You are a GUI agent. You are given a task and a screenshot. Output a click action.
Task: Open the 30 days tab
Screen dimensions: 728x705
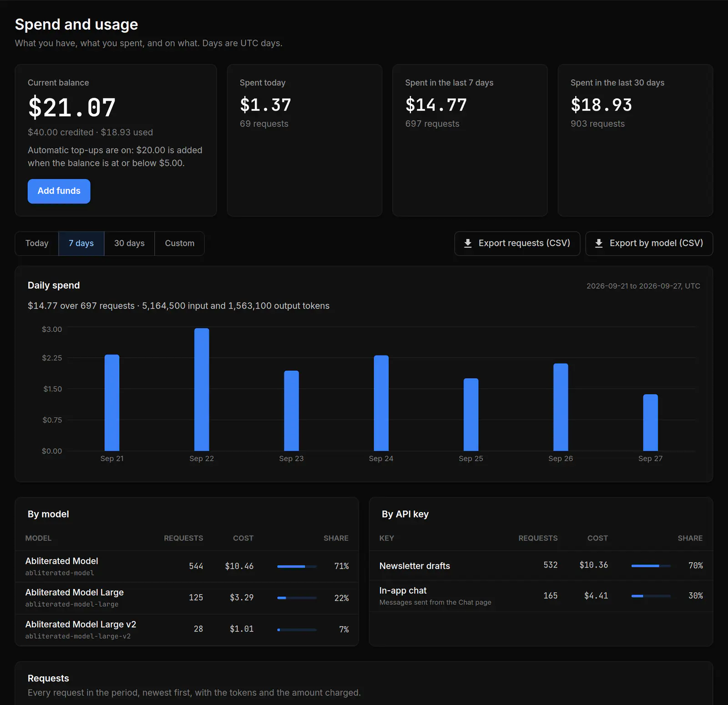pos(129,243)
